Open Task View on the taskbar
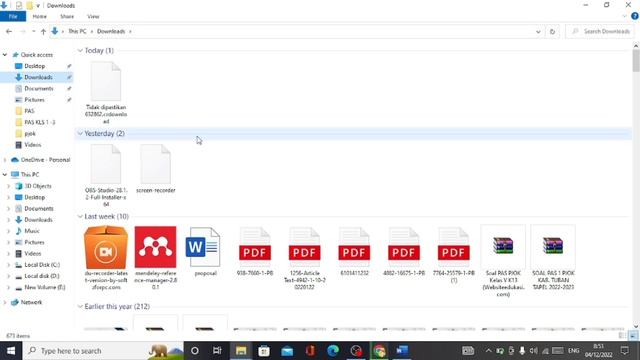 click(217, 351)
